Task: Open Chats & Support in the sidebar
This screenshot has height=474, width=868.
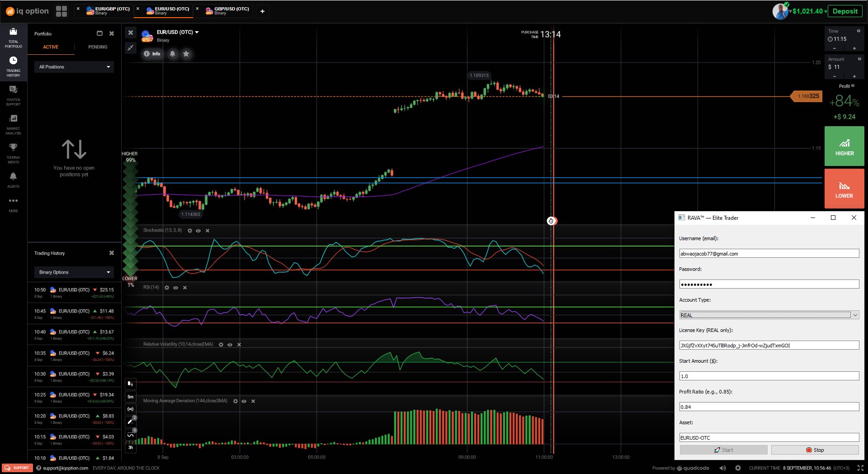Action: pos(13,94)
